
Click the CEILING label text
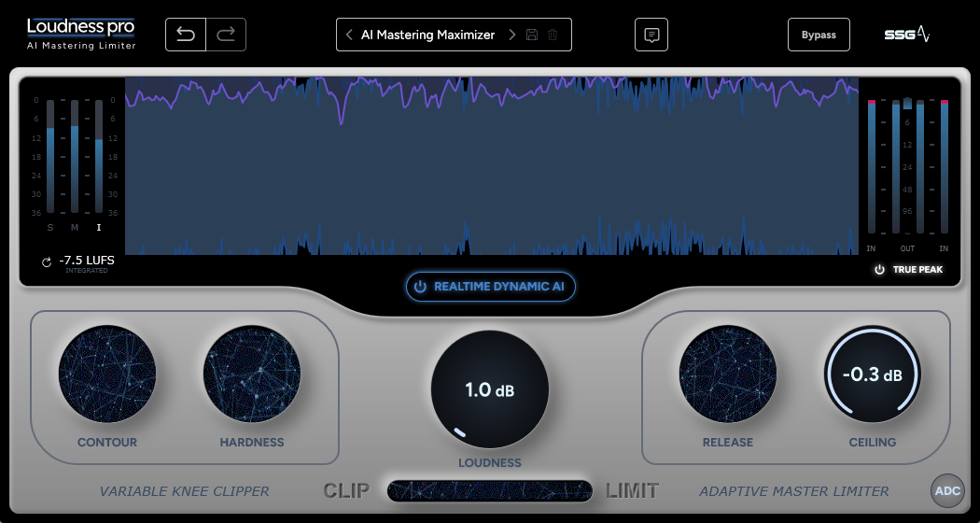pyautogui.click(x=873, y=443)
